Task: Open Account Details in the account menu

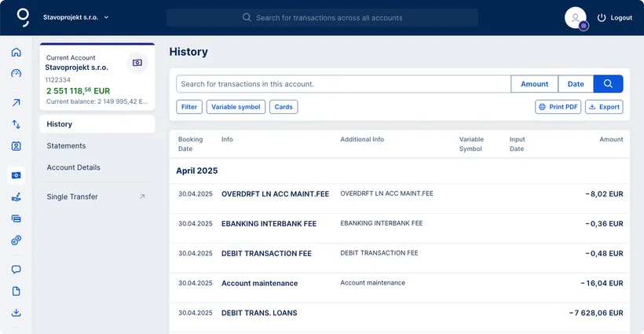Action: click(x=74, y=167)
